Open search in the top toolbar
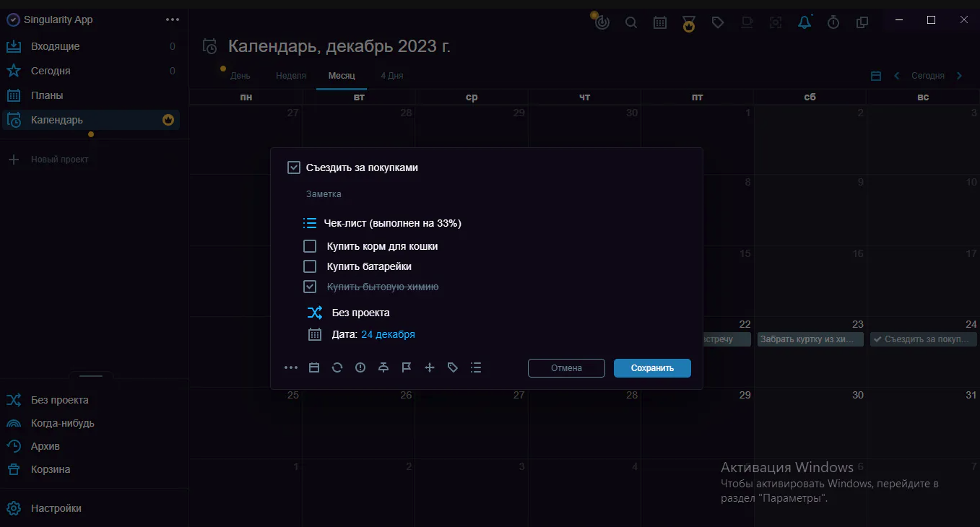The image size is (980, 527). 631,22
